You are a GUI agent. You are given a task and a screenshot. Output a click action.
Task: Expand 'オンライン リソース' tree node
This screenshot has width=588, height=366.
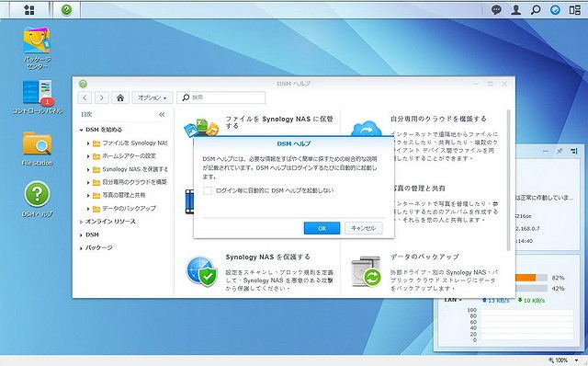click(81, 222)
